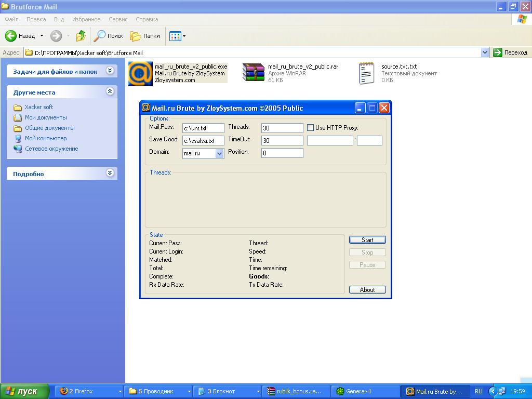Collapse the Другие места panel

coord(110,91)
